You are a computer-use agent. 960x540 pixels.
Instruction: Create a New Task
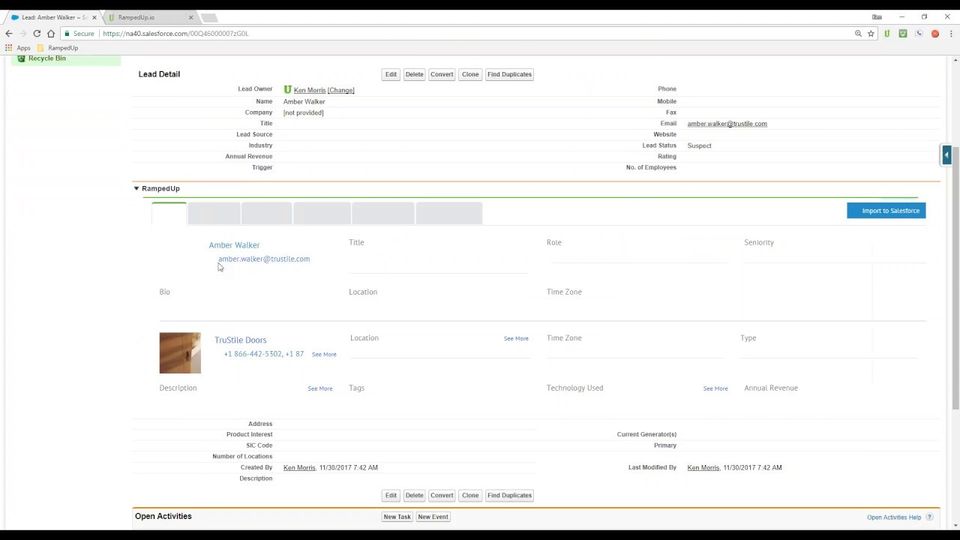coord(397,517)
